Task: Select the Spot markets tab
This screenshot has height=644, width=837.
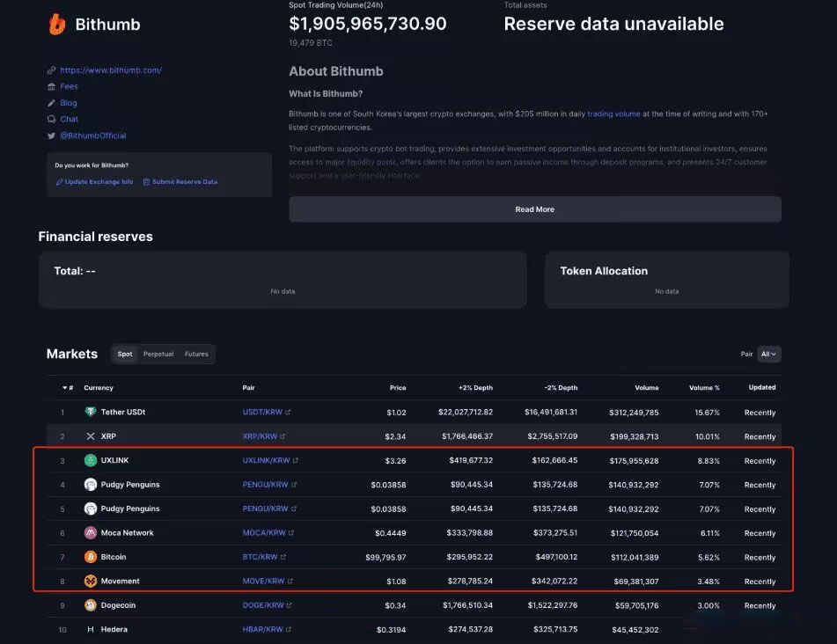Action: click(125, 355)
